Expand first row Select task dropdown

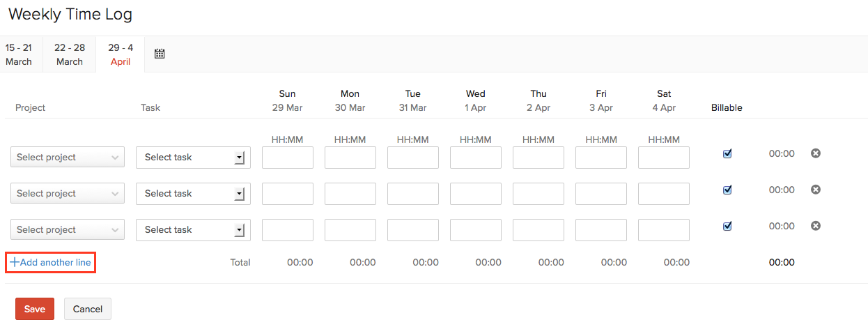193,158
